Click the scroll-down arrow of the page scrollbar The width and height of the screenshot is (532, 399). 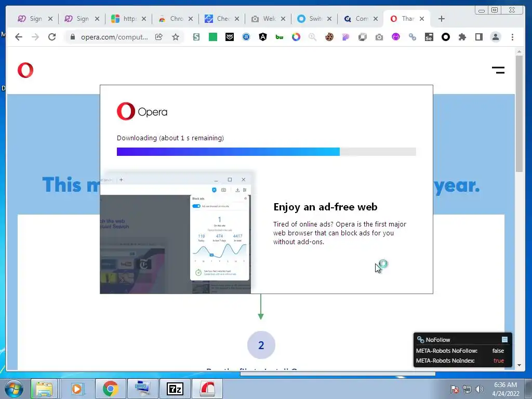[519, 365]
